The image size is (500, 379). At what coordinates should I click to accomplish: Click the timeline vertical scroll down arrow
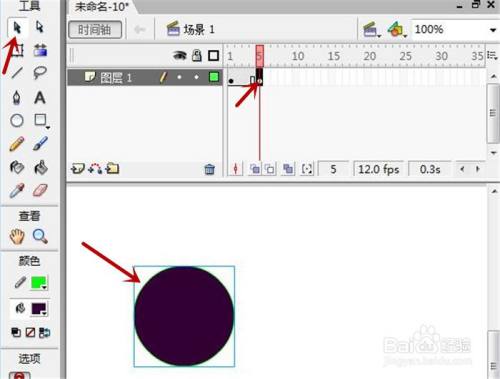click(493, 153)
